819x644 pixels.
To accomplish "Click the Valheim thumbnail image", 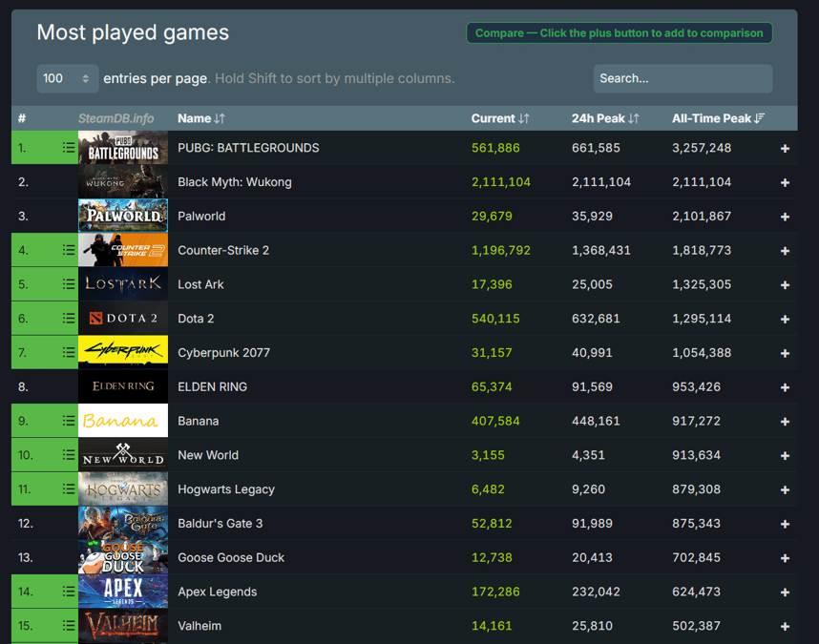I will [x=123, y=625].
